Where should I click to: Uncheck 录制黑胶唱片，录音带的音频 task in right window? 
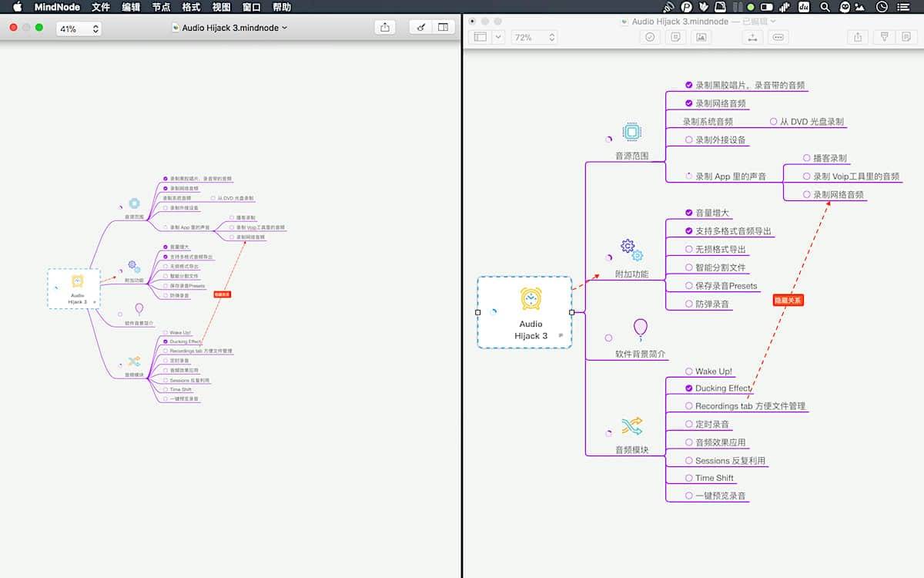(x=689, y=86)
